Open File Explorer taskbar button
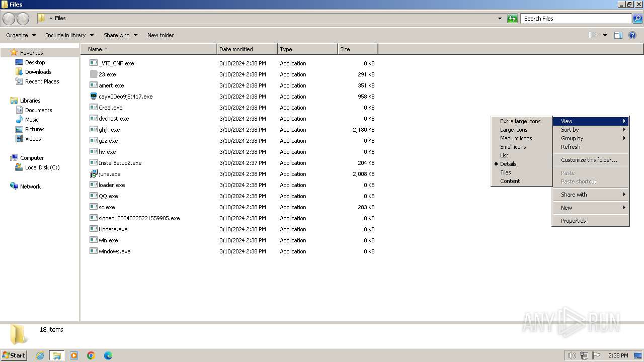 point(57,355)
